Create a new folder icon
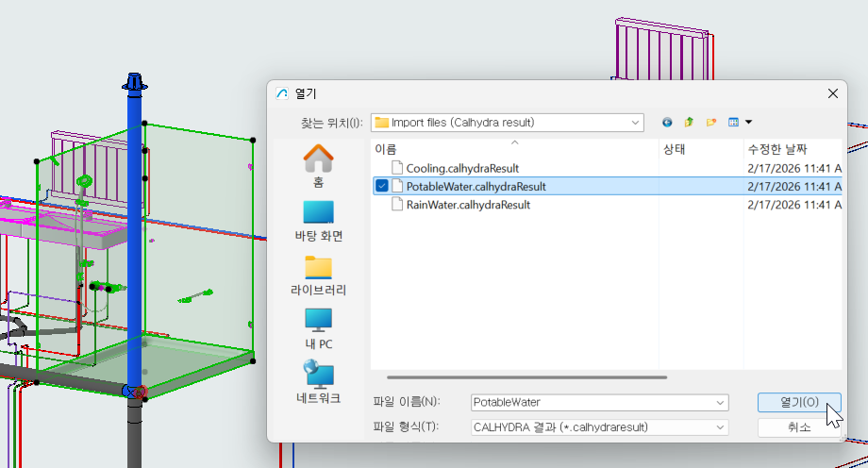The height and width of the screenshot is (468, 868). 710,123
